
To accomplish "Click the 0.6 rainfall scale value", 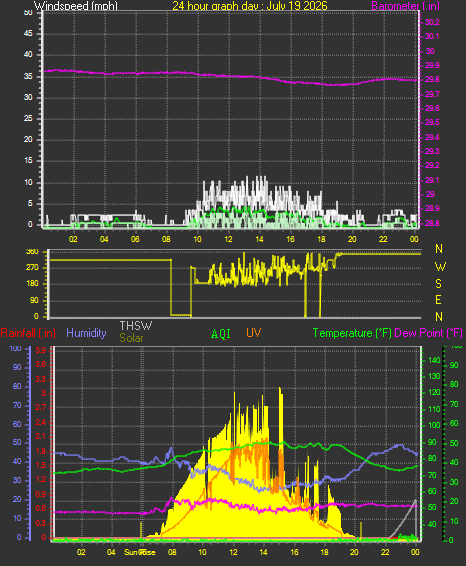I will (x=41, y=508).
